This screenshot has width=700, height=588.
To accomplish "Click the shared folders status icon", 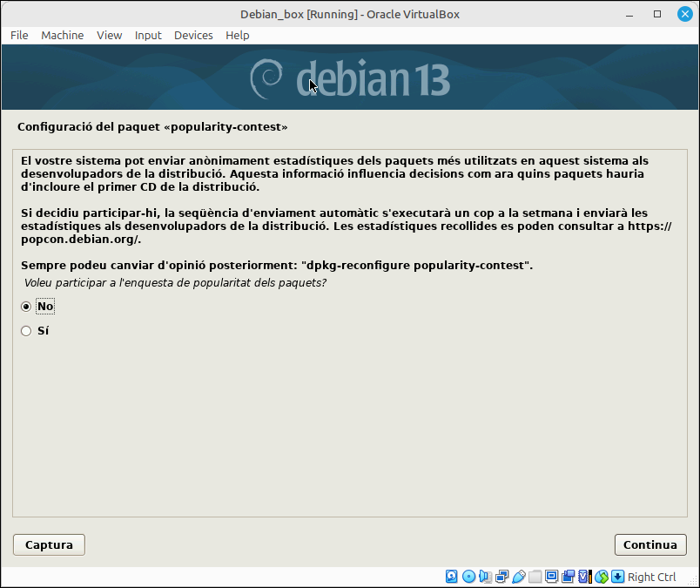I will tap(535, 577).
